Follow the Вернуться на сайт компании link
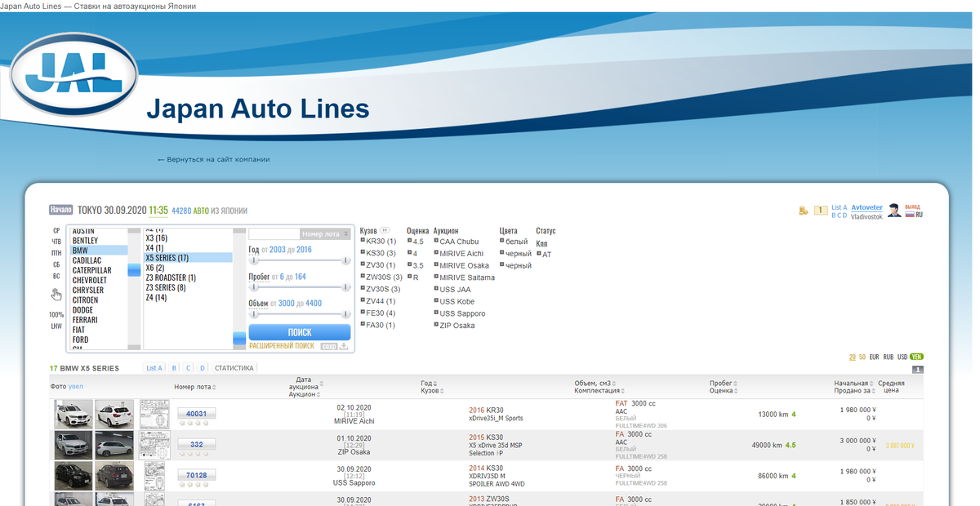The image size is (980, 506). [213, 159]
